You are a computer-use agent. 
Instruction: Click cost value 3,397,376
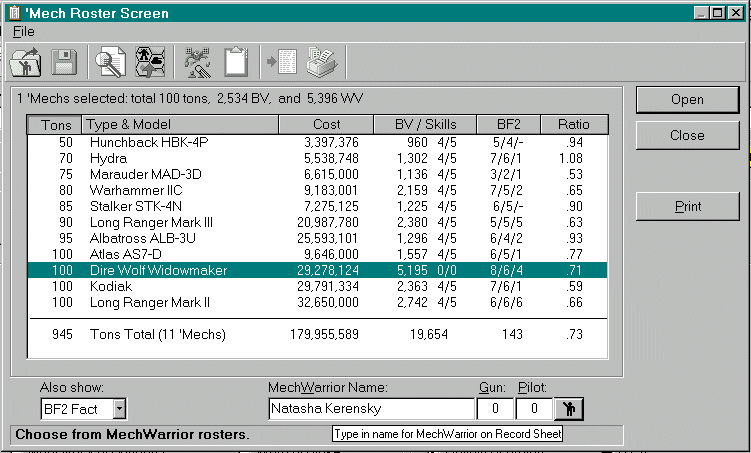[331, 142]
